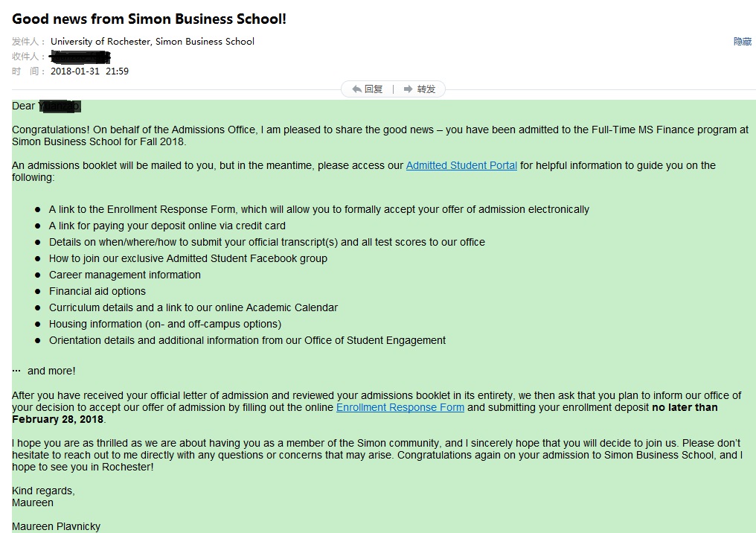Click the Career management information bullet
756x533 pixels.
click(x=125, y=275)
